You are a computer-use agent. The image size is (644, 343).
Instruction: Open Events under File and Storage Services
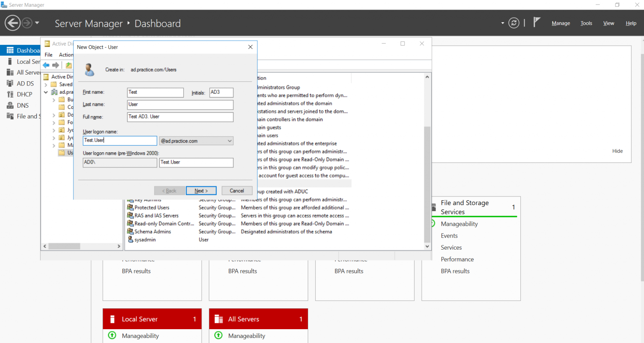tap(449, 236)
